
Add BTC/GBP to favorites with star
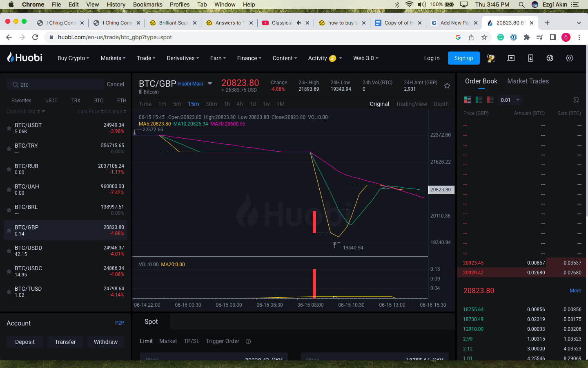447,86
